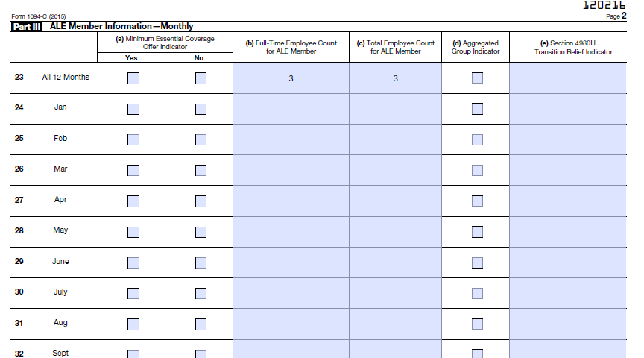
Task: Check No for All 12 Months
Action: [x=201, y=78]
